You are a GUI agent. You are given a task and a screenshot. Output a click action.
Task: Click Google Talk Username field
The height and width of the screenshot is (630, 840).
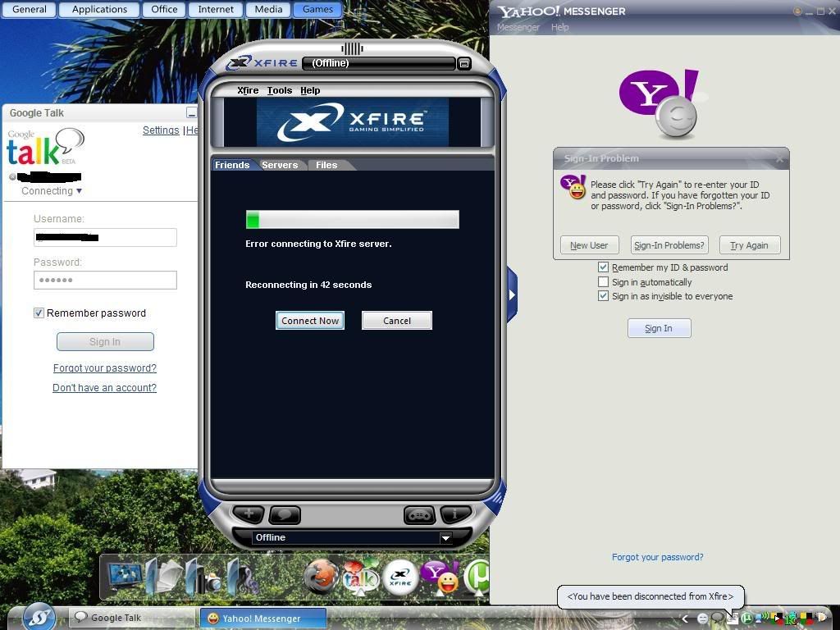tap(105, 237)
